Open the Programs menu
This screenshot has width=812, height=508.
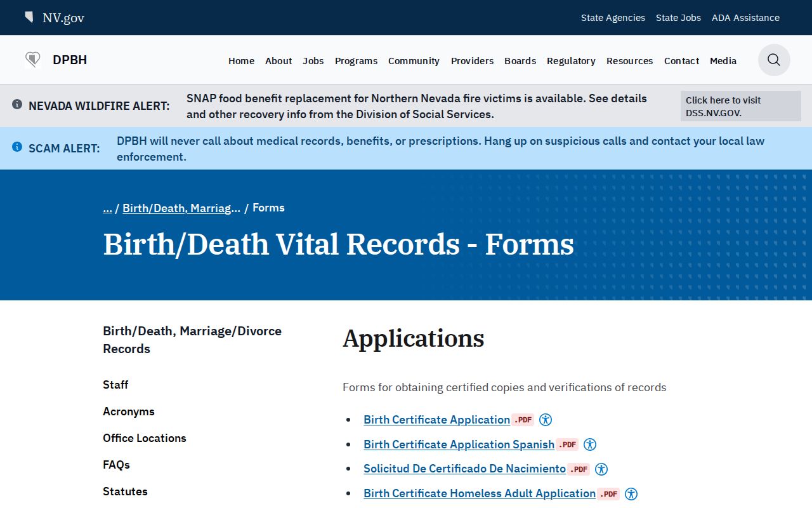click(356, 61)
